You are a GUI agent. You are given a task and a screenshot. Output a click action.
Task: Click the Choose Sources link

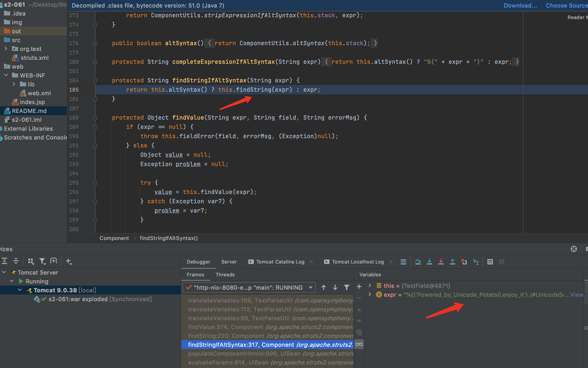point(567,5)
